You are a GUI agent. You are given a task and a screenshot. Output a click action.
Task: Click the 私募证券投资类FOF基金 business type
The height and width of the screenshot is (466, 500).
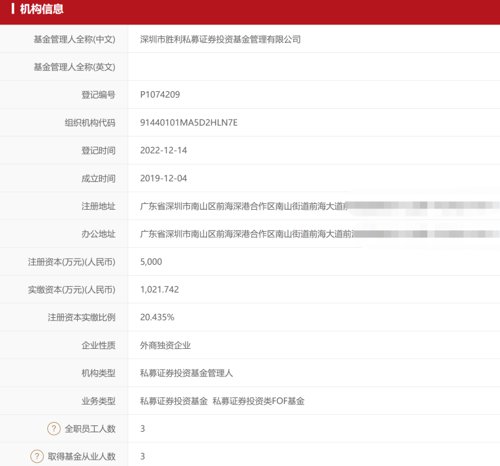pyautogui.click(x=258, y=401)
